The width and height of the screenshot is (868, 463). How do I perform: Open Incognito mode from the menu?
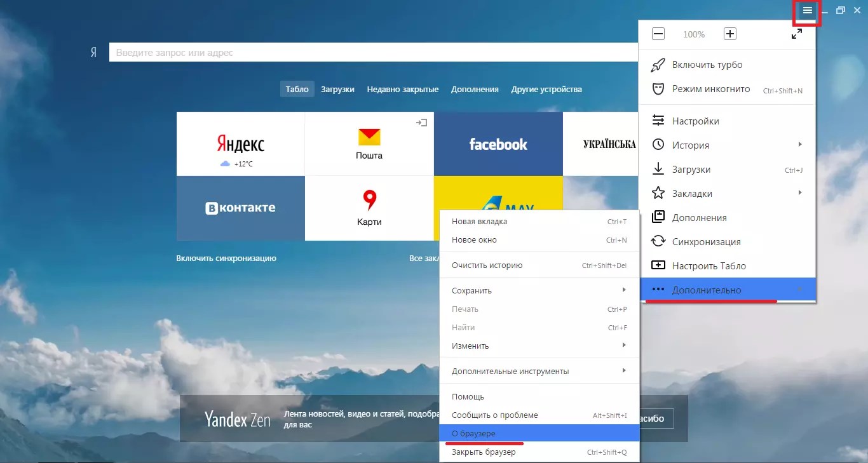[710, 90]
